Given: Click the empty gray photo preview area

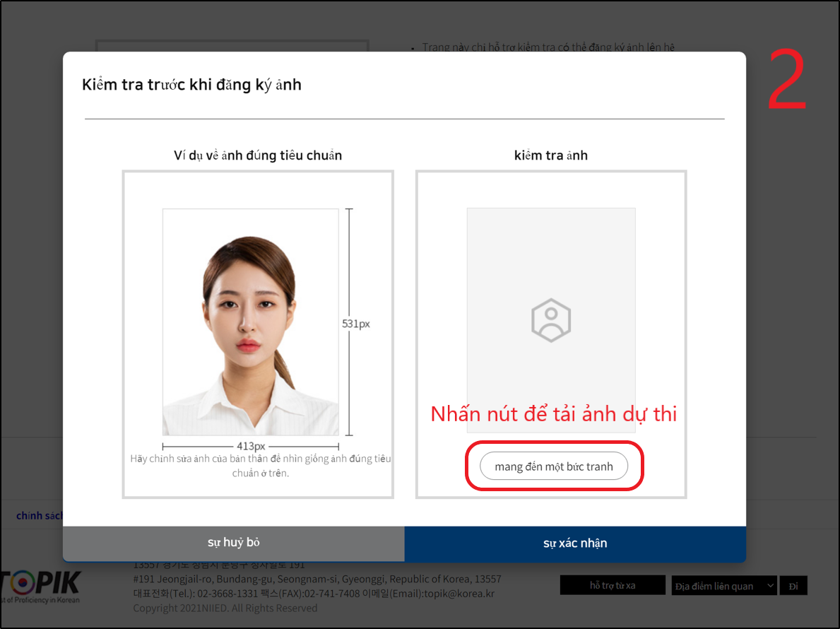Looking at the screenshot, I should pyautogui.click(x=550, y=254).
